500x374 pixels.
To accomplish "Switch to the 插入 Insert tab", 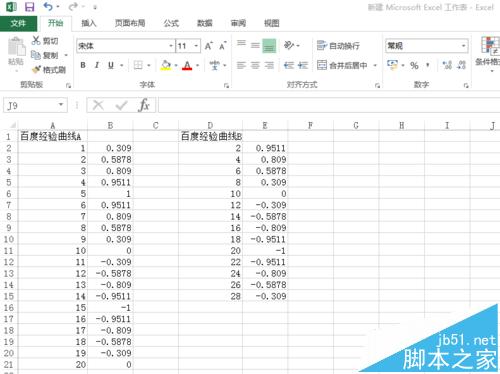I will click(89, 23).
